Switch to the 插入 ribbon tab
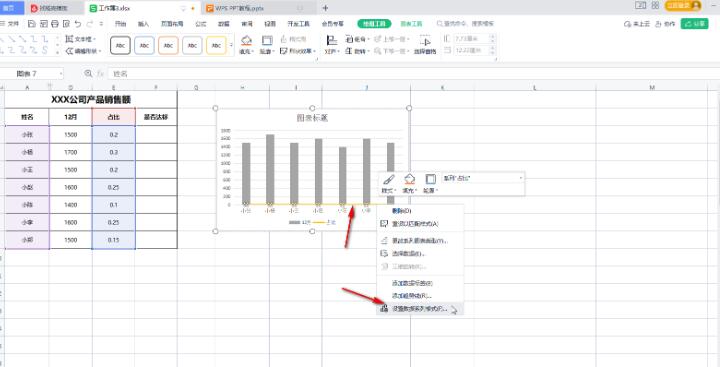The image size is (720, 367). click(144, 24)
